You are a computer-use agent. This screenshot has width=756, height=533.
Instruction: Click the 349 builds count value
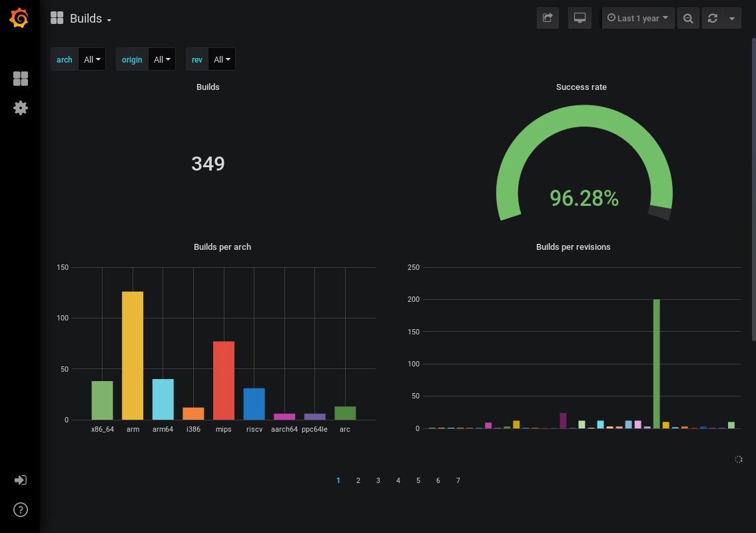208,163
